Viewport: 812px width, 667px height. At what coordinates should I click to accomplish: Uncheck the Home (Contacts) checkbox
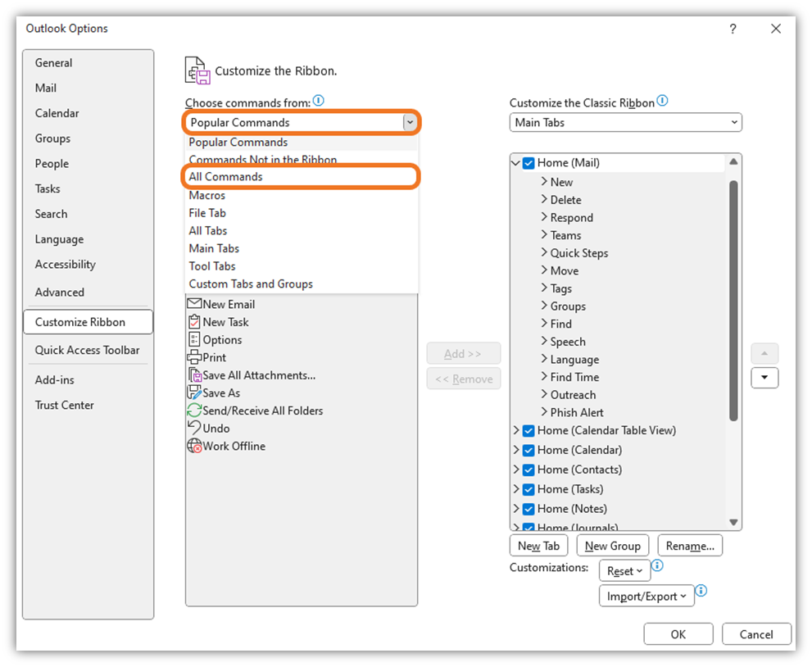coord(528,470)
